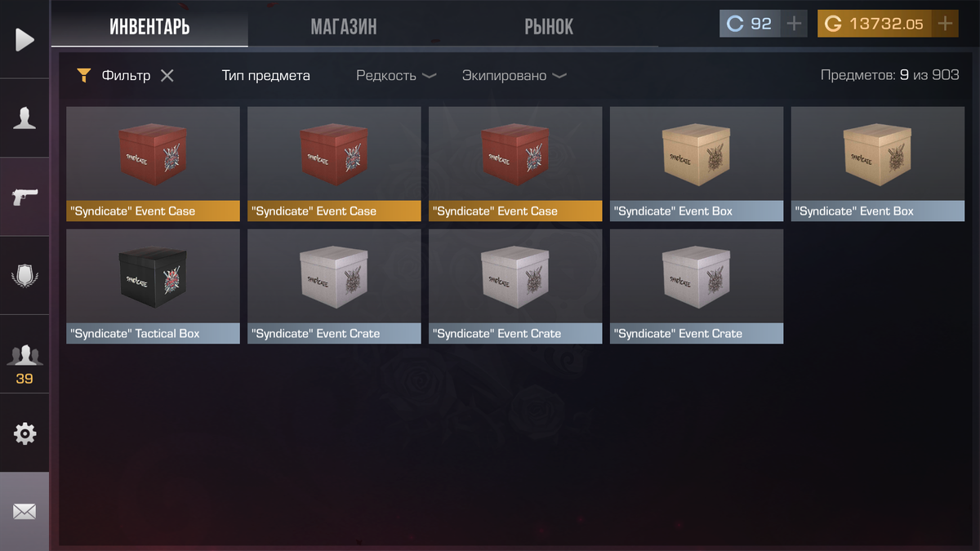The height and width of the screenshot is (551, 980).
Task: Select the pistol weapons icon
Action: point(24,197)
